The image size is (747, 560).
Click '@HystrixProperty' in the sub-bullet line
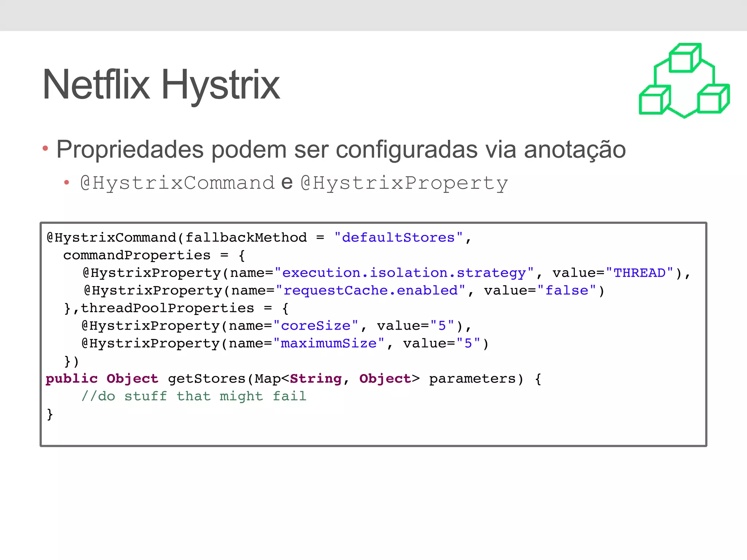[x=404, y=183]
